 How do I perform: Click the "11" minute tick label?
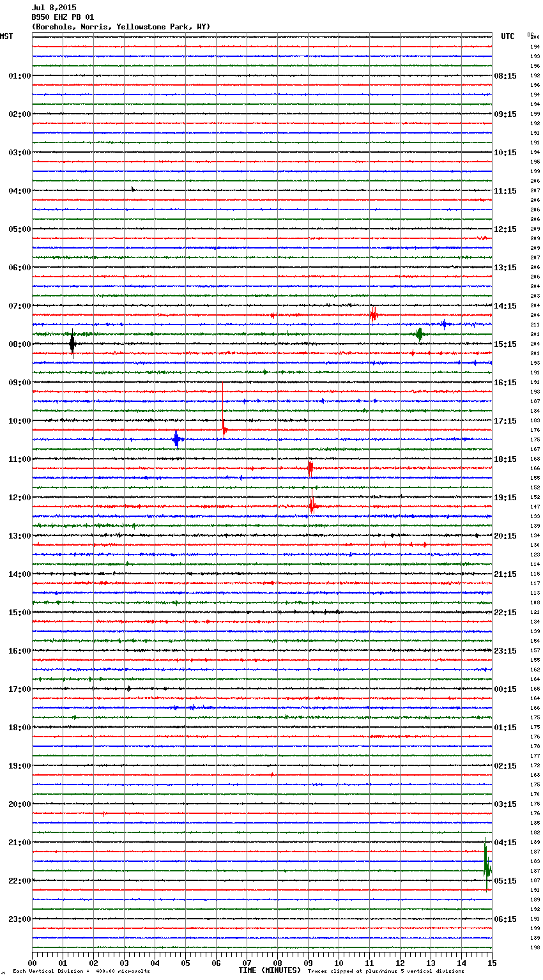370,963
